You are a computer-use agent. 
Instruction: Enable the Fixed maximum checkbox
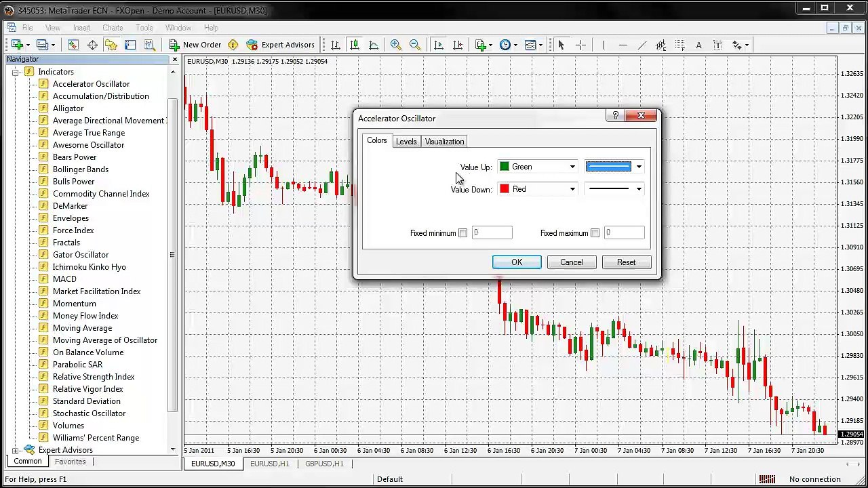[595, 233]
